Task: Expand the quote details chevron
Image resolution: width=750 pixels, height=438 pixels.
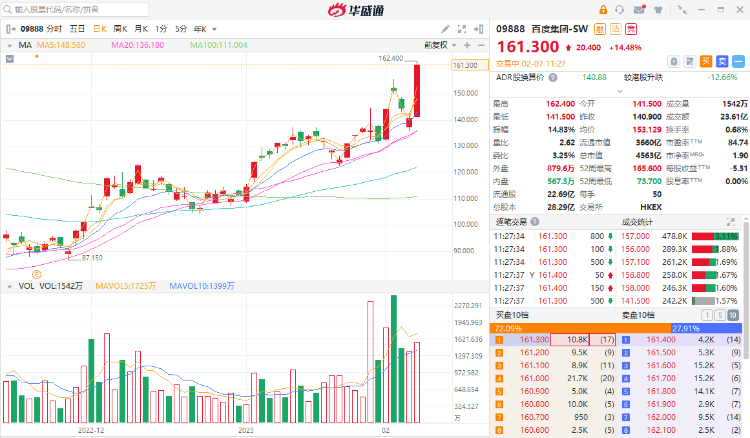Action: tap(620, 90)
